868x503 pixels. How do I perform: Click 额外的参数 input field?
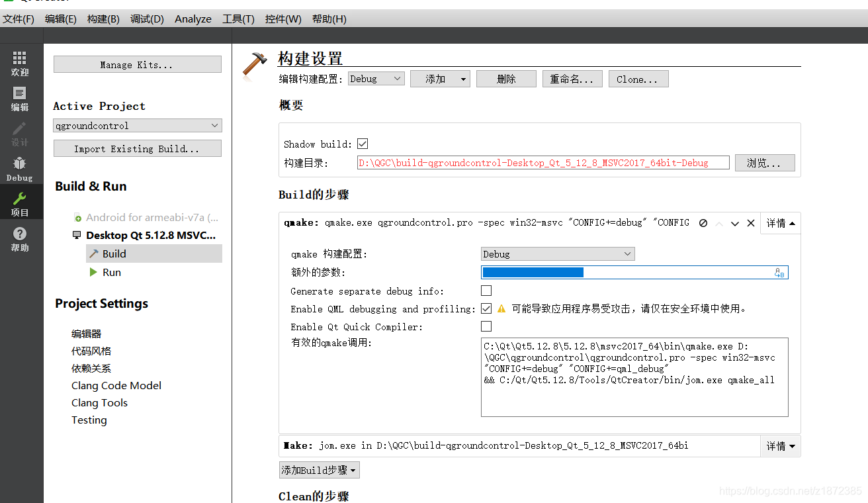click(634, 273)
